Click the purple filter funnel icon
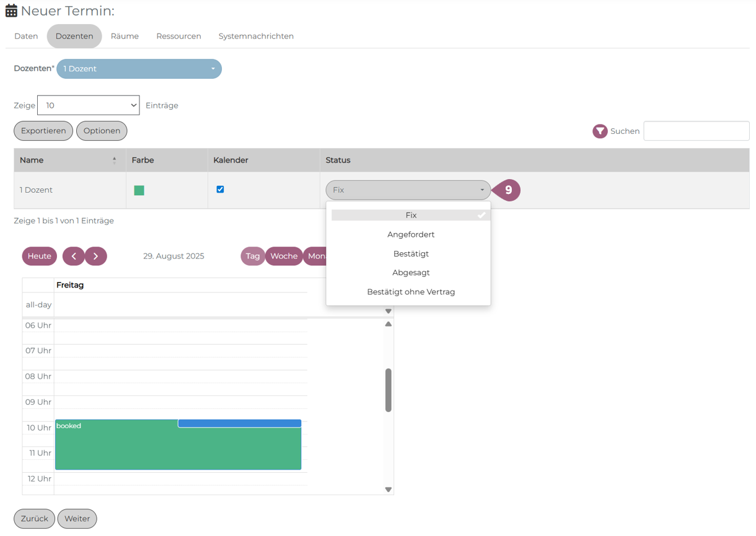756x536 pixels. (x=599, y=131)
